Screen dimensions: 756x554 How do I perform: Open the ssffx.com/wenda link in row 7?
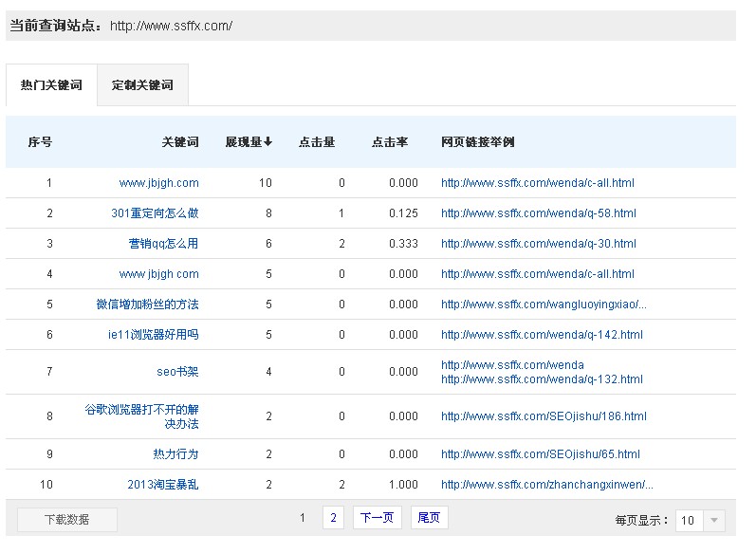tap(512, 365)
